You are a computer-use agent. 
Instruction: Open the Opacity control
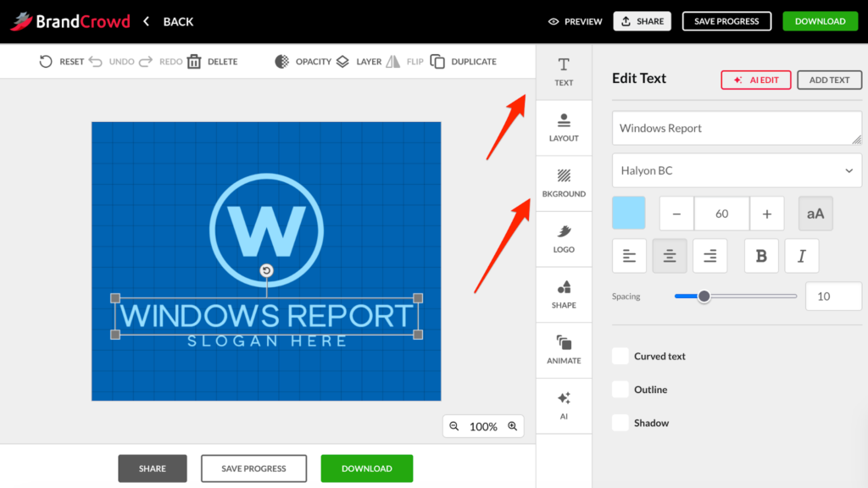click(x=303, y=61)
